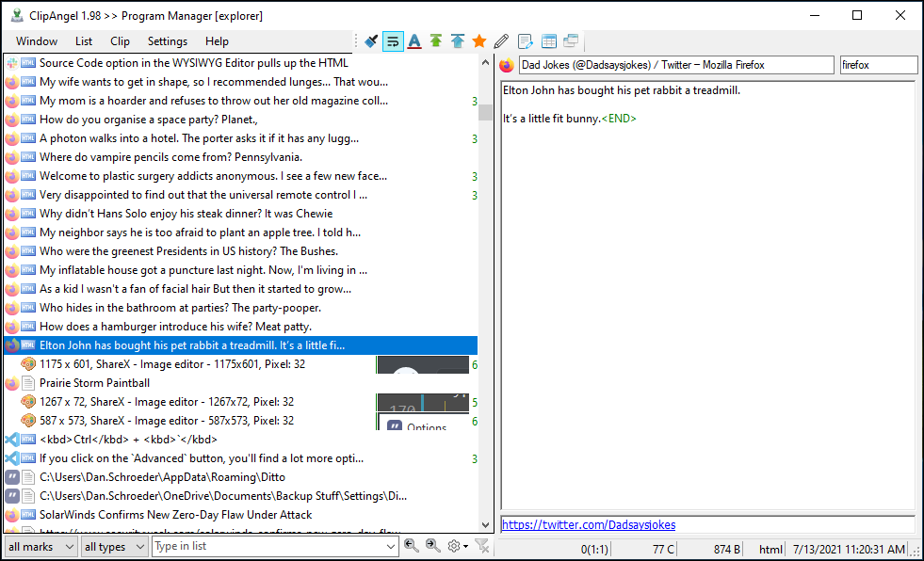Click the document-with-pen editor icon
The image size is (924, 561).
(x=525, y=41)
